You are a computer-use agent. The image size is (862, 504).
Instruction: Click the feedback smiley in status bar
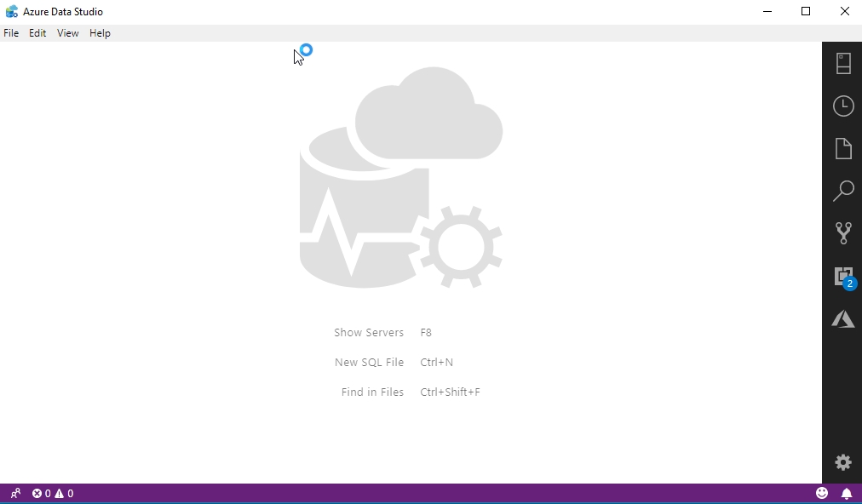(x=822, y=493)
